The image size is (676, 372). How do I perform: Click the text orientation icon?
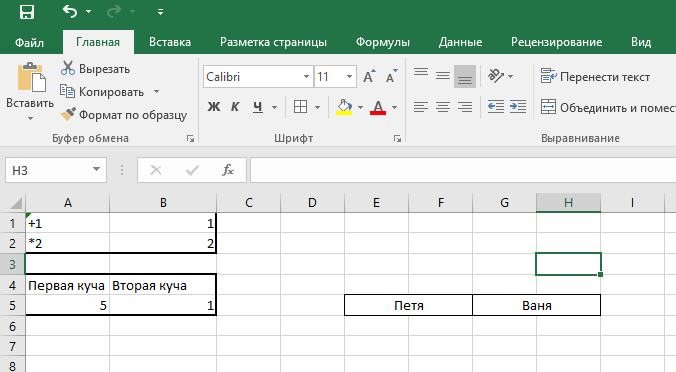click(496, 76)
